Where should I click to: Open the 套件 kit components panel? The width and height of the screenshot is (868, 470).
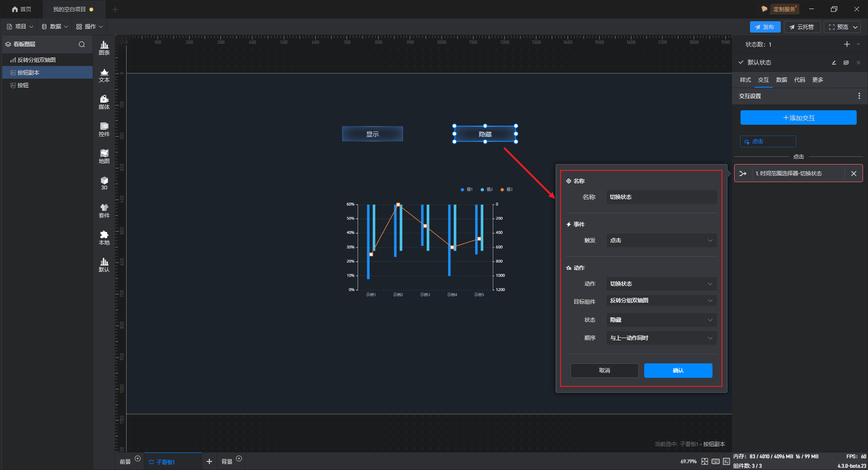104,211
